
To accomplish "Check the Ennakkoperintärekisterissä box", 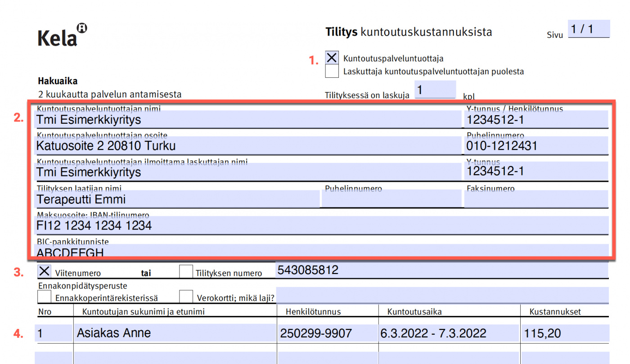I will click(43, 296).
